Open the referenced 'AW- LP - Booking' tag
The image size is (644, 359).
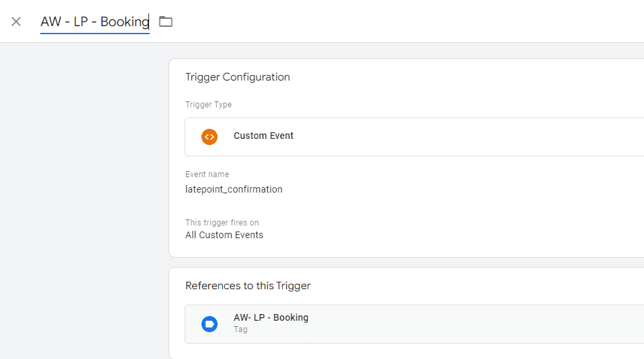coord(271,318)
